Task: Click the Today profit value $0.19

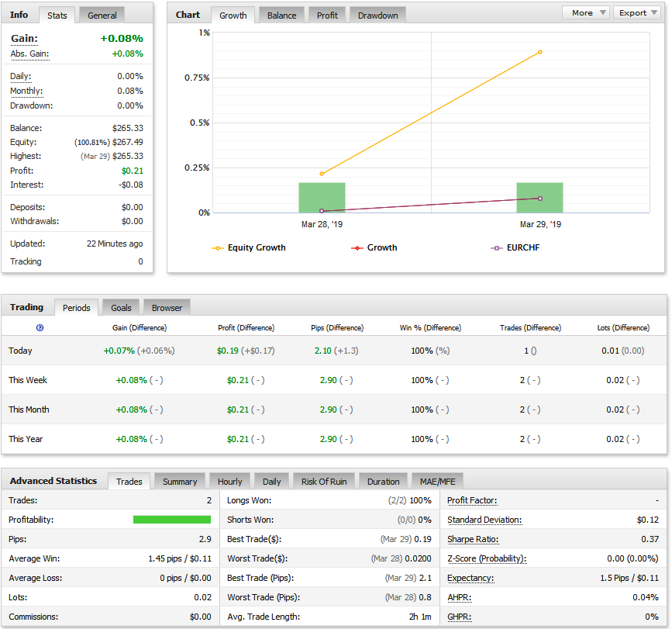Action: click(x=228, y=351)
